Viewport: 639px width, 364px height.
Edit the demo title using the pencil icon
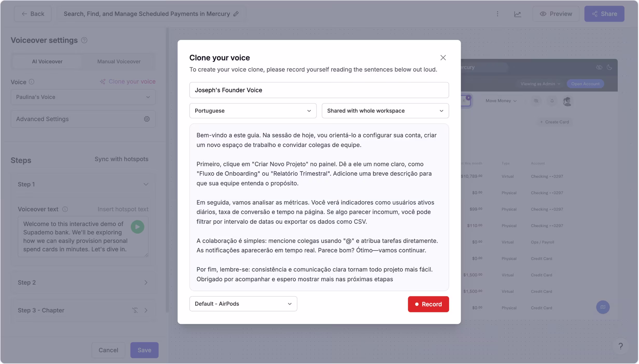pos(236,14)
